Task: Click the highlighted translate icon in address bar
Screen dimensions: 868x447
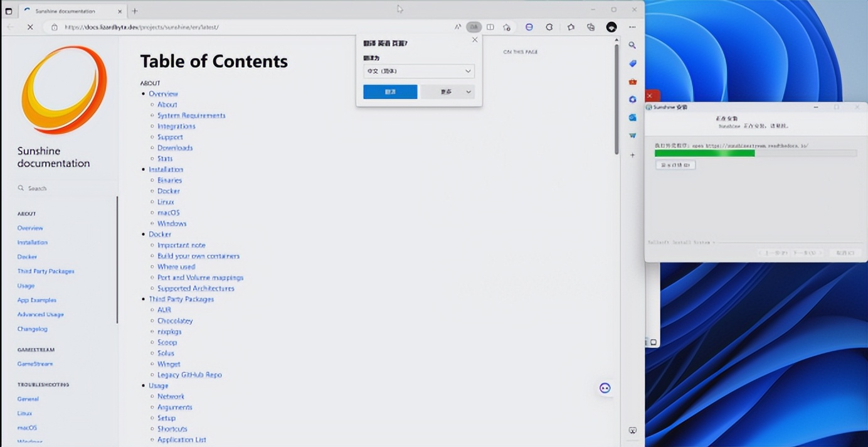Action: click(474, 27)
